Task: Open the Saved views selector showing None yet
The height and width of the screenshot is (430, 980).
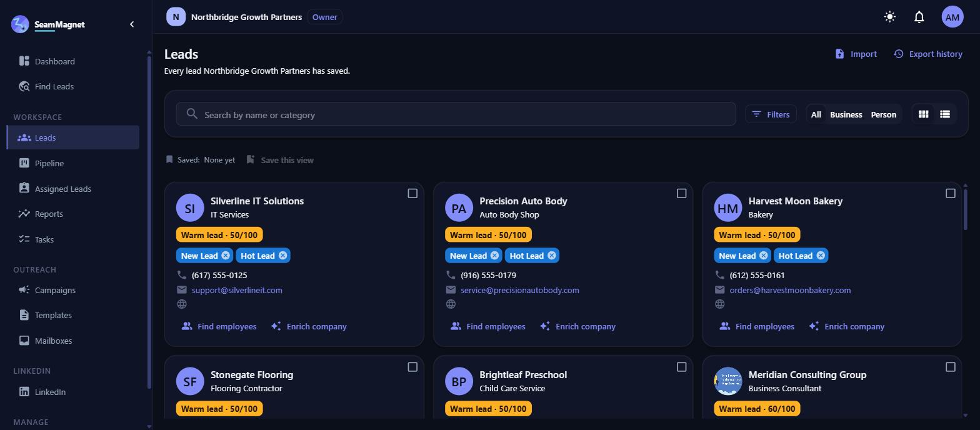Action: pyautogui.click(x=201, y=160)
